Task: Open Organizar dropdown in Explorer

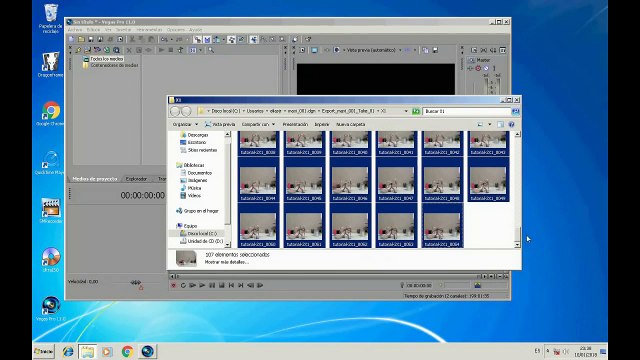Action: 185,124
